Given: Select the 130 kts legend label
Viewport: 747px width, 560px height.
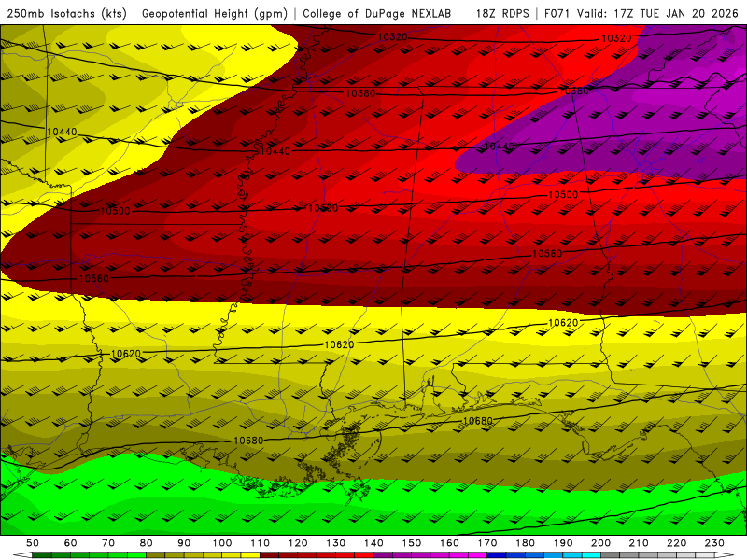Looking at the screenshot, I should [336, 543].
